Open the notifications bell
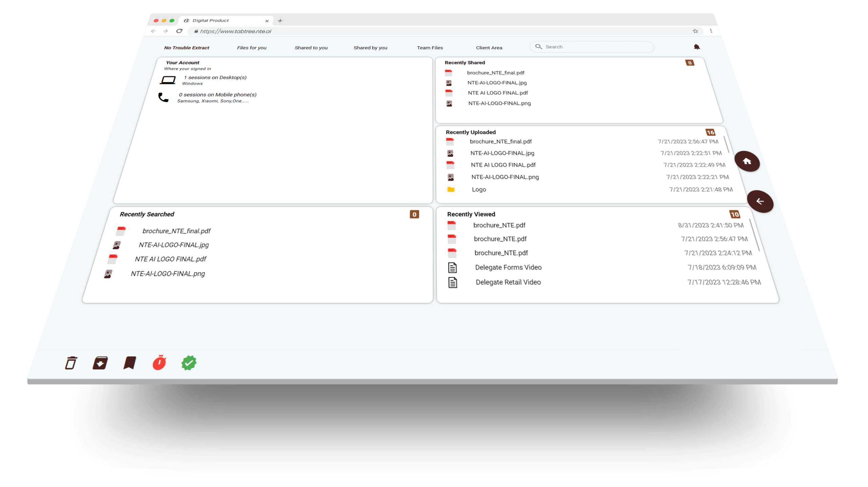This screenshot has width=868, height=487. 697,47
